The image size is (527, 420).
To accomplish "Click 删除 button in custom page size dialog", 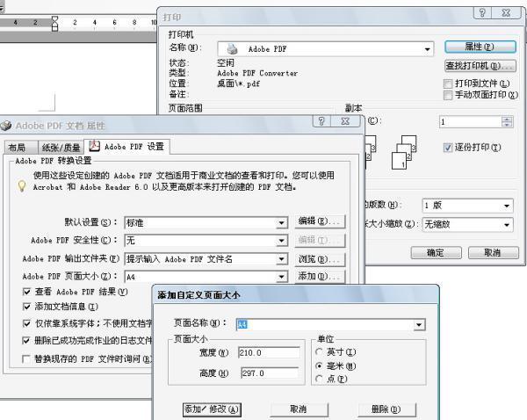I will [x=386, y=409].
